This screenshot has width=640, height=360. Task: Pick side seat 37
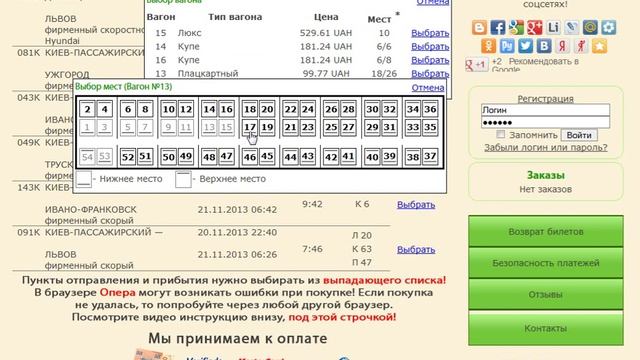[x=430, y=157]
